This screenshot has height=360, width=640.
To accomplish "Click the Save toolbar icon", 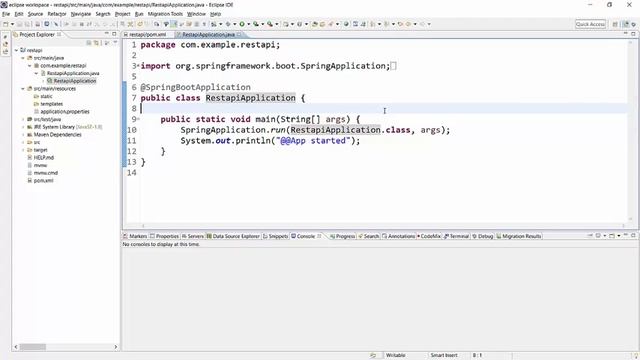I will [x=20, y=24].
